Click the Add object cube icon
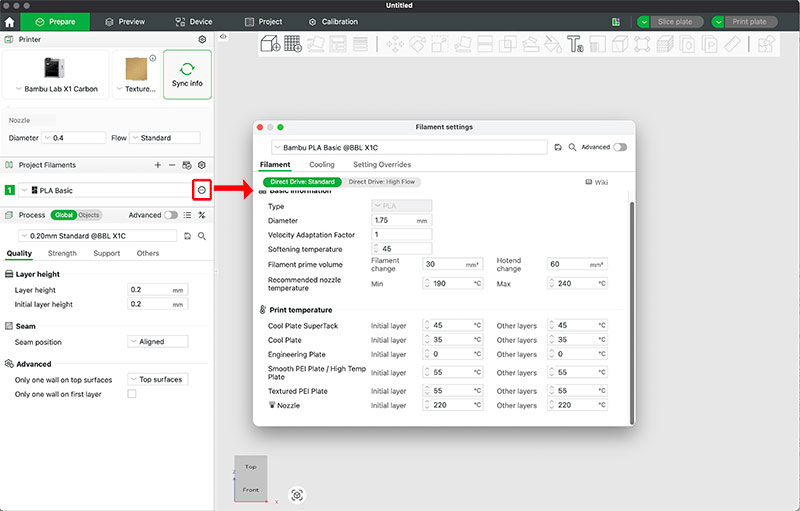The image size is (800, 511). click(x=270, y=44)
